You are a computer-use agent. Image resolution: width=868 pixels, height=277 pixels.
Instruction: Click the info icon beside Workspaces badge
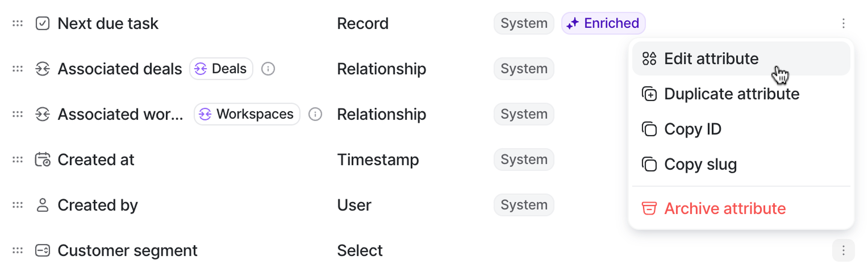point(315,114)
